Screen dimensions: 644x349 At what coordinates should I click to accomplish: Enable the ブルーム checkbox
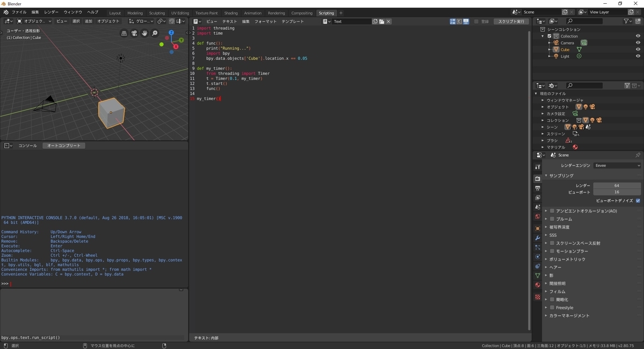tap(552, 219)
